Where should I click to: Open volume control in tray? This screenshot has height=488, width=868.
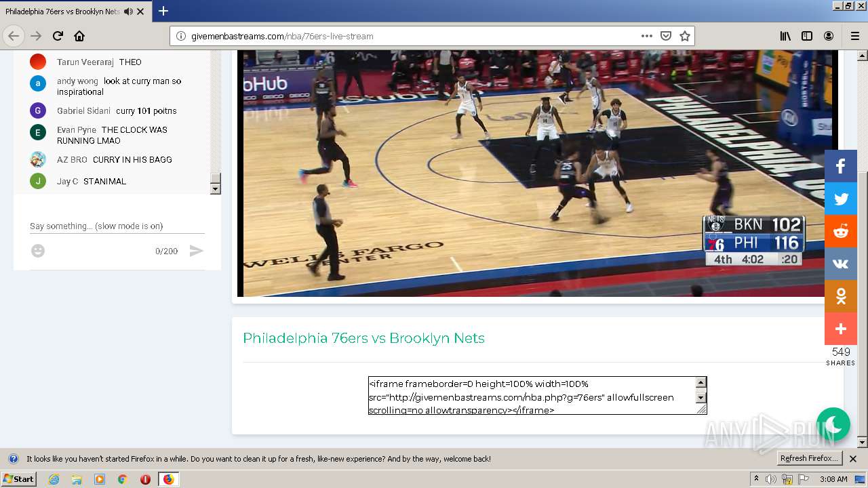click(x=771, y=479)
